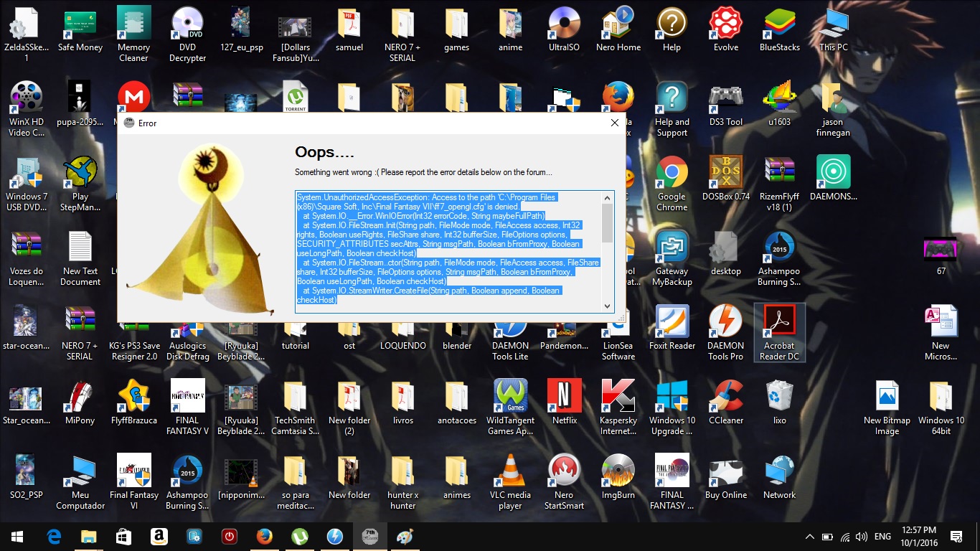Select the hunter x hunter folder

coord(403,482)
